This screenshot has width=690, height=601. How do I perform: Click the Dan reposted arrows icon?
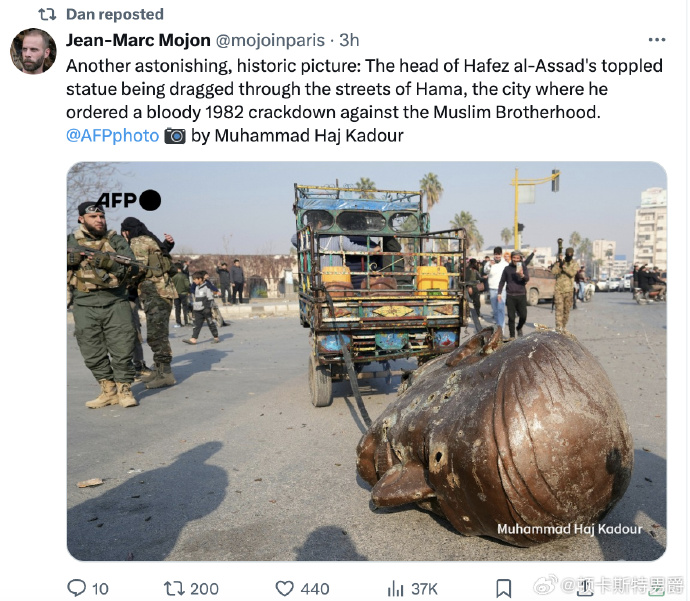tap(47, 15)
